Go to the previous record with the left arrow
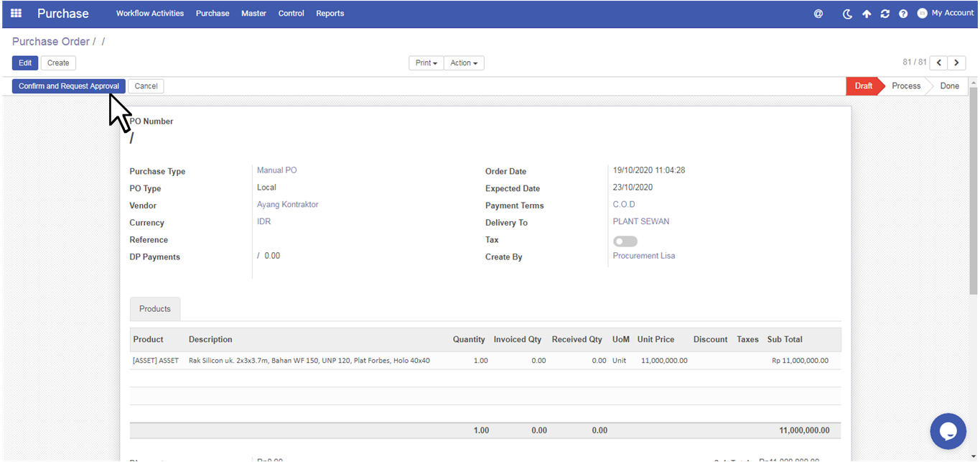The image size is (980, 462). (x=939, y=63)
